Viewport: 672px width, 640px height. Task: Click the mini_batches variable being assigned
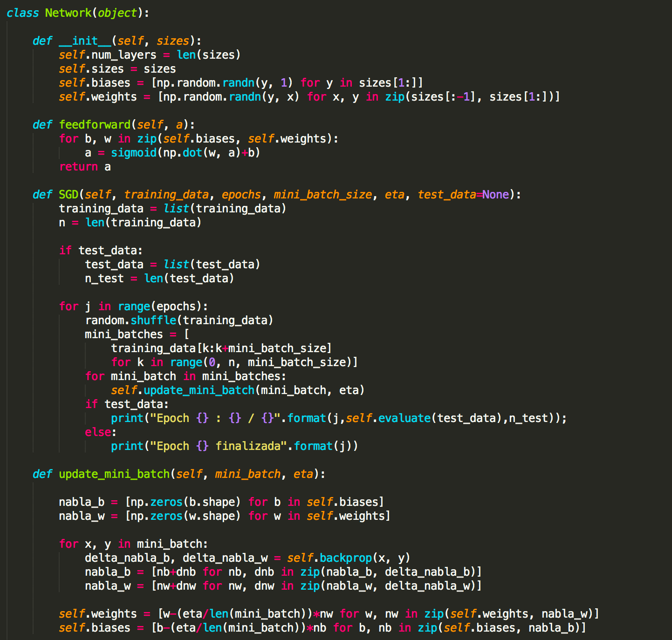click(x=124, y=334)
